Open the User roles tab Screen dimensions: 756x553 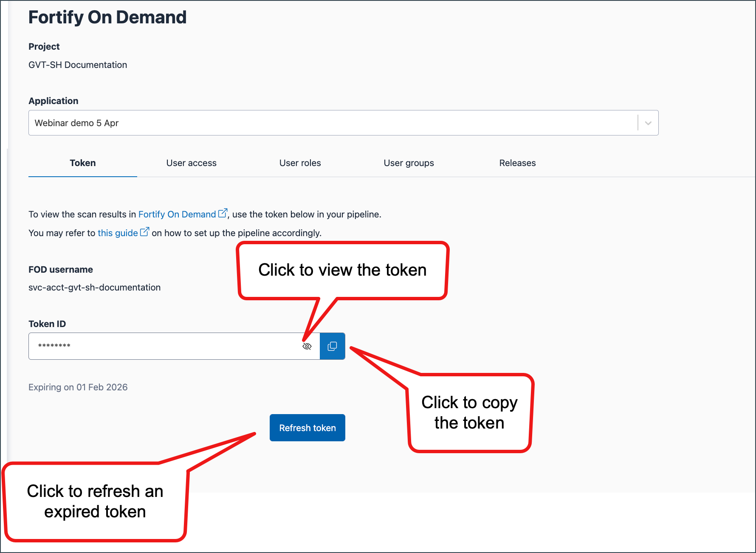(300, 163)
